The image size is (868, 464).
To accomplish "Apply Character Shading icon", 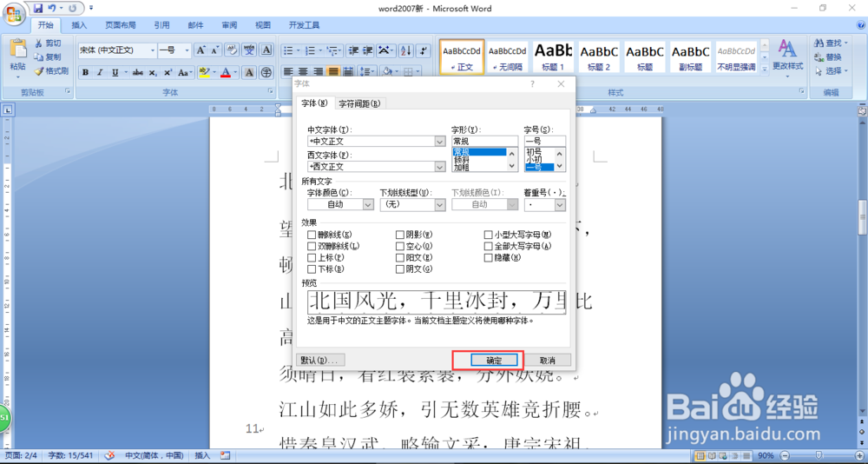I will click(249, 73).
